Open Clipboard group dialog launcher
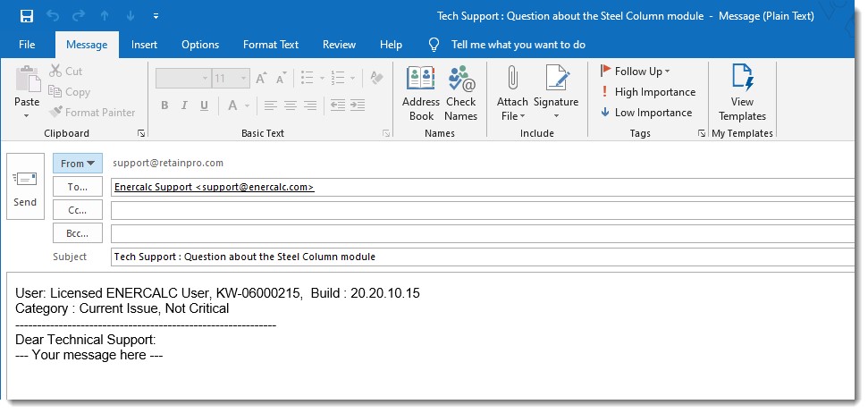 142,133
